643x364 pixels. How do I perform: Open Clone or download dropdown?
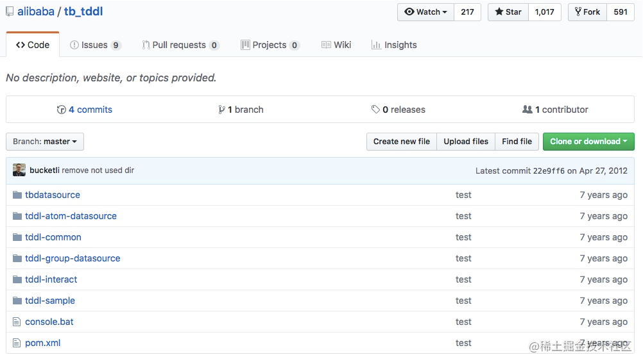588,141
